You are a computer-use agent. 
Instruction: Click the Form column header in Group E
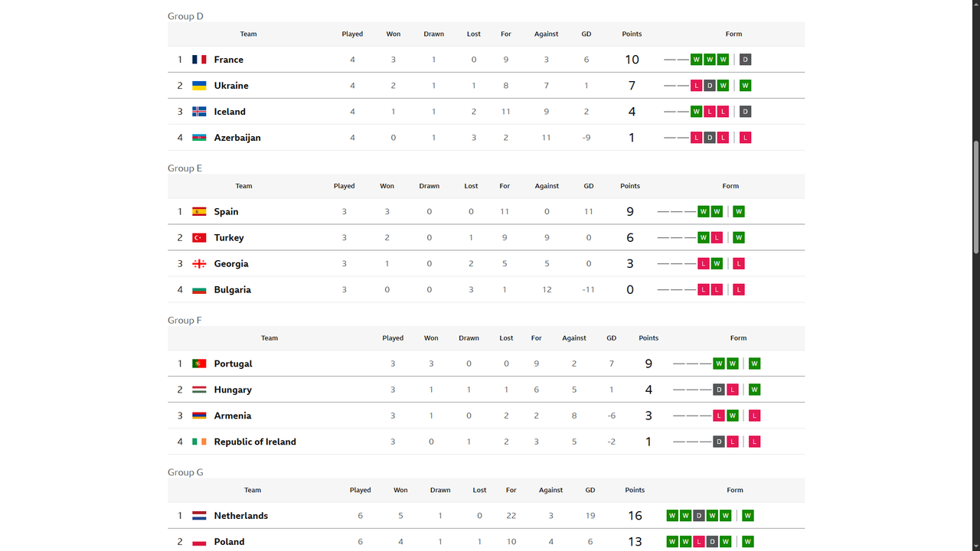(x=730, y=187)
